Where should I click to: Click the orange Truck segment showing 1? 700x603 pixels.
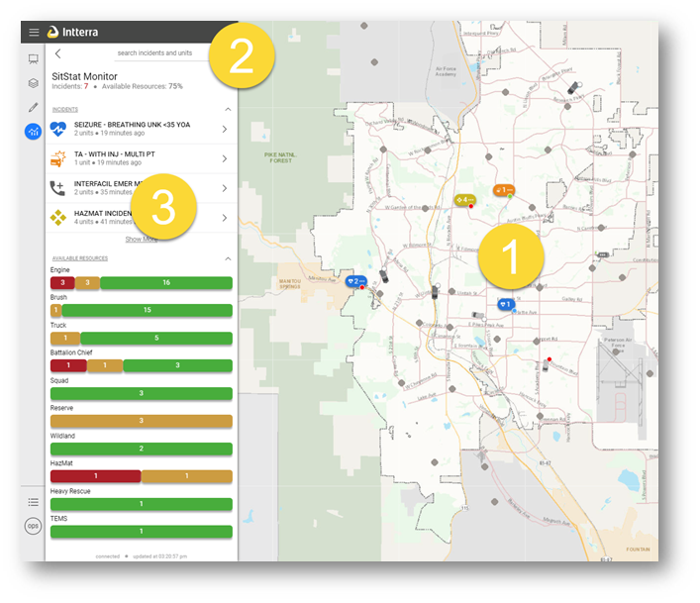click(65, 338)
